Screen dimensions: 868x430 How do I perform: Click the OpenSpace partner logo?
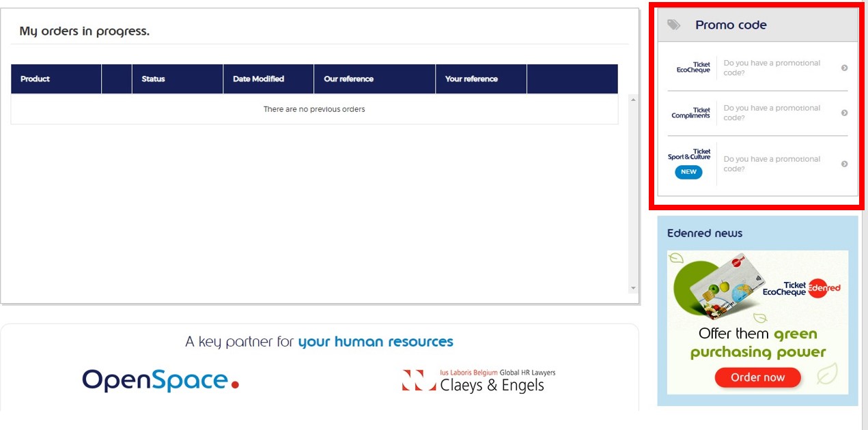coord(160,380)
